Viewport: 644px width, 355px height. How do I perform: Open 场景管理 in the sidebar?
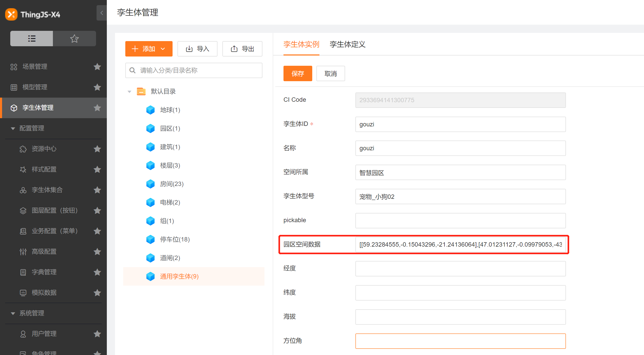35,67
